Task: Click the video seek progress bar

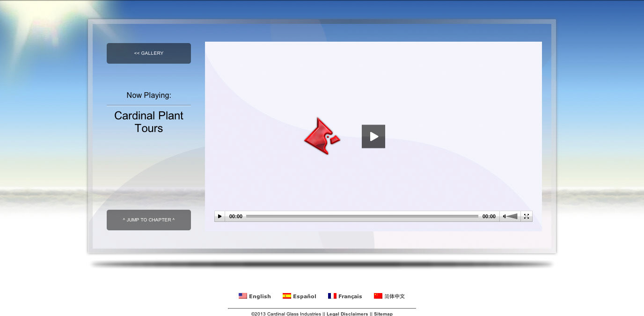Action: coord(362,216)
